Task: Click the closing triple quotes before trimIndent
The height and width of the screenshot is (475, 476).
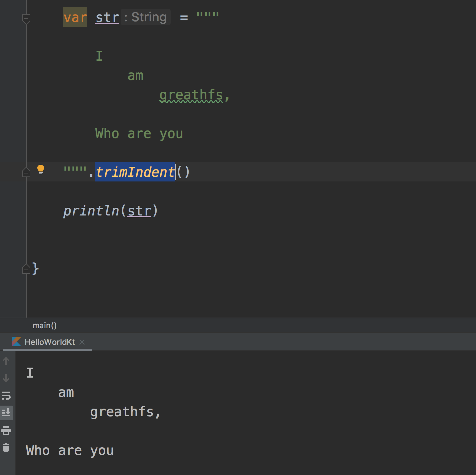Action: tap(75, 169)
